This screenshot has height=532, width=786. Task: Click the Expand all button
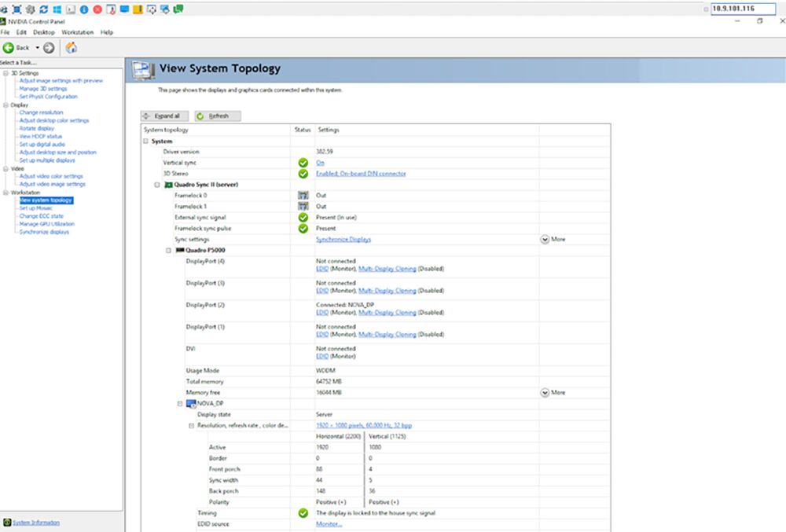pos(164,116)
